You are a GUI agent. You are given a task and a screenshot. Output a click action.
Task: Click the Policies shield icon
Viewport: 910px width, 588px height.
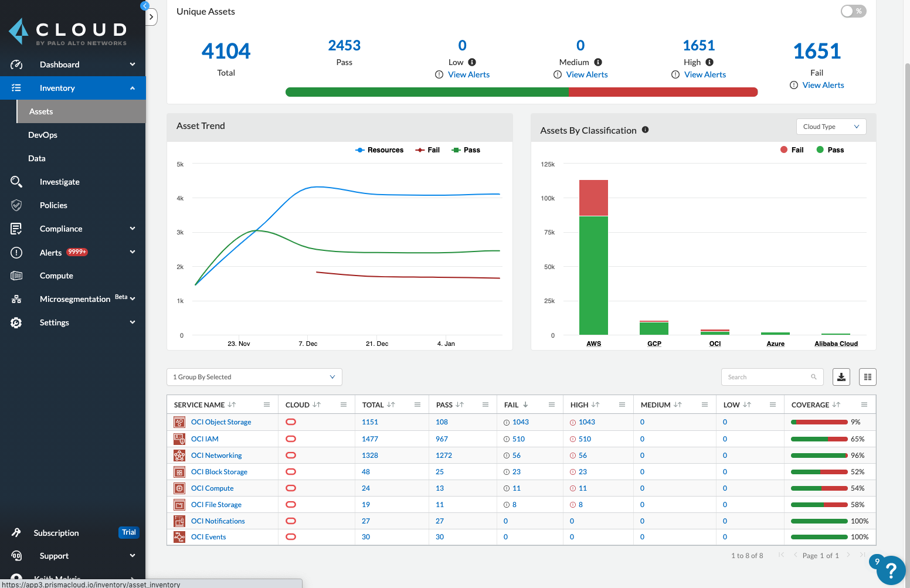pos(16,205)
